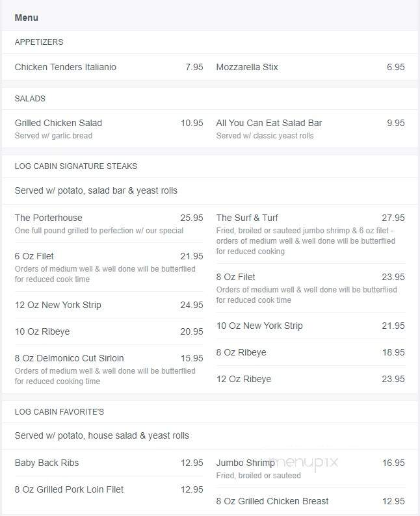Click the menupix watermark logo
Image resolution: width=420 pixels, height=516 pixels.
(x=304, y=463)
